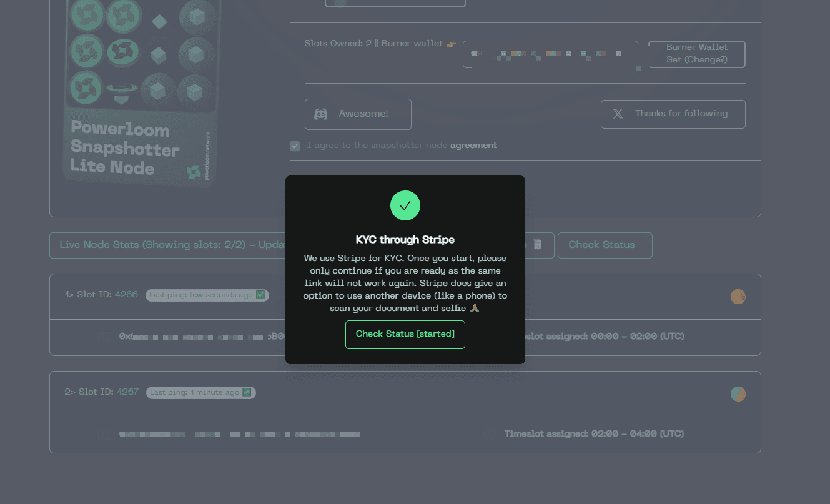Click "Timeslot assigned: 02:00 - 04:00 (UTC)" text

tap(594, 434)
